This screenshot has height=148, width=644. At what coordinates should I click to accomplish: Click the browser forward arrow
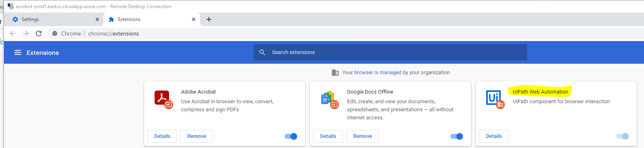26,33
